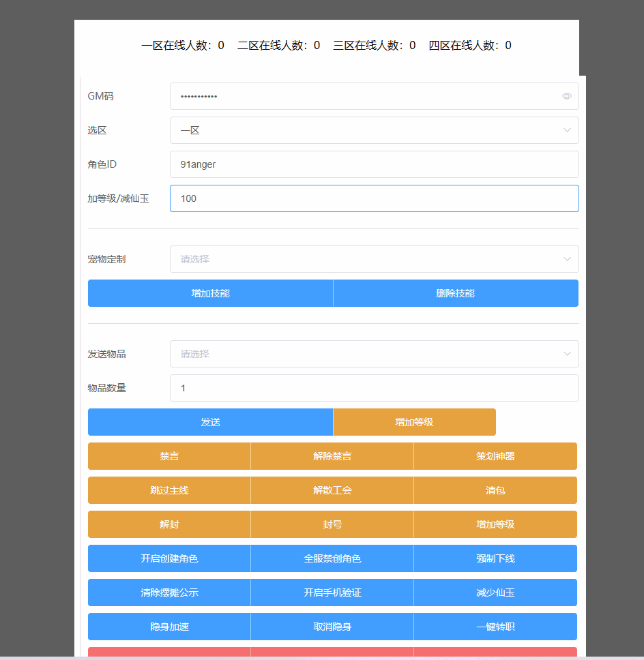This screenshot has width=644, height=660.
Task: Click the 开启手机验证 button
Action: 332,592
